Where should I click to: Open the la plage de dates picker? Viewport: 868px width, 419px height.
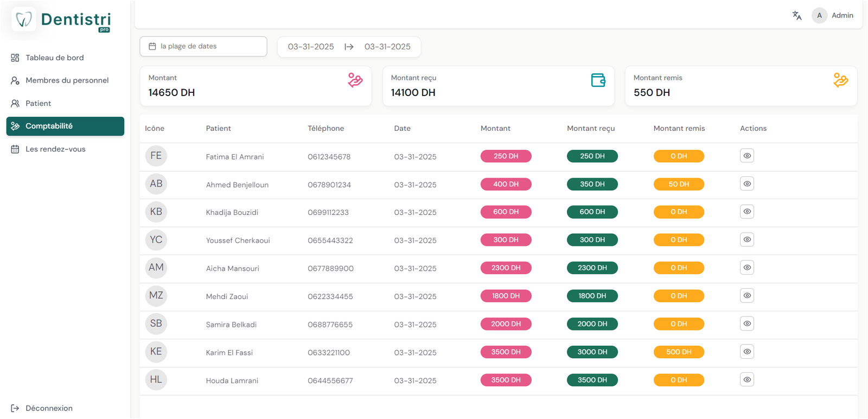[203, 47]
